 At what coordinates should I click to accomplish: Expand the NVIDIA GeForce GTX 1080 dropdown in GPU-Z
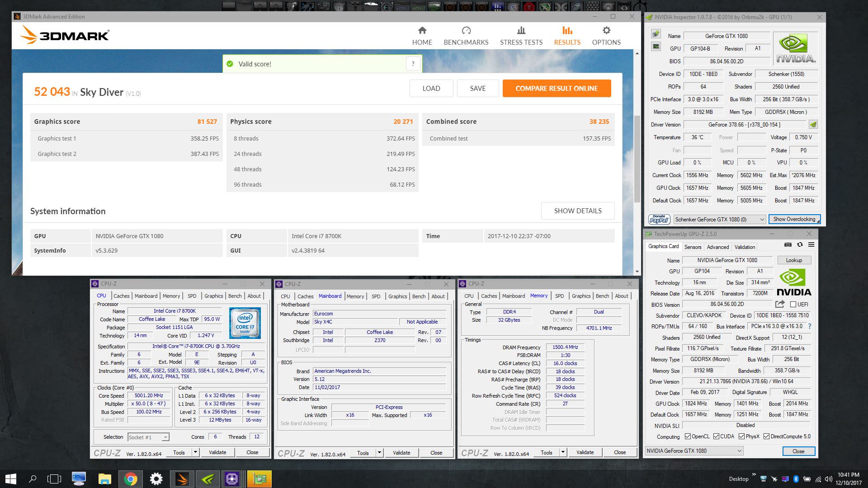(x=739, y=451)
